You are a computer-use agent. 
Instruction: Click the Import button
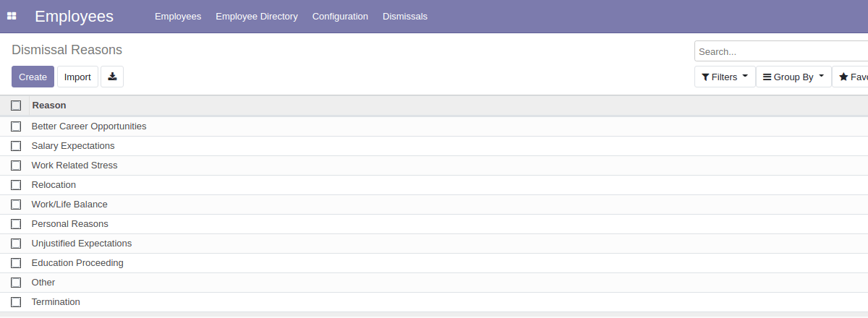pyautogui.click(x=77, y=77)
